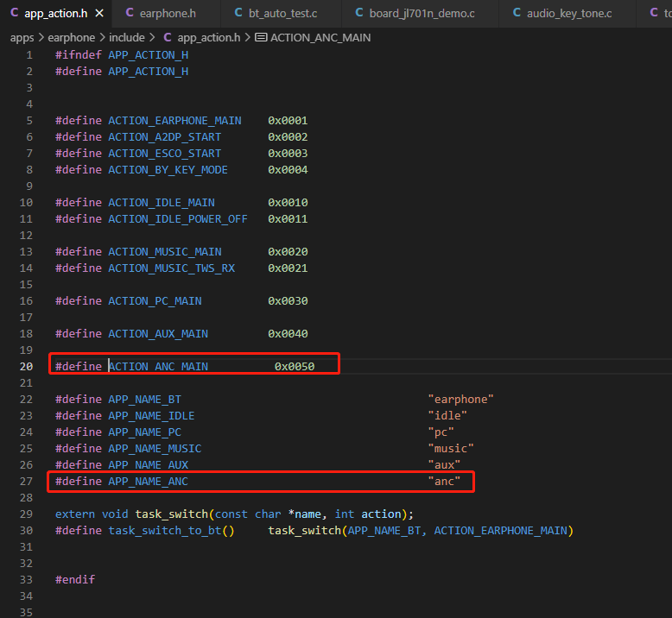
Task: Click the #ifndef directive on line 1
Action: 79,55
